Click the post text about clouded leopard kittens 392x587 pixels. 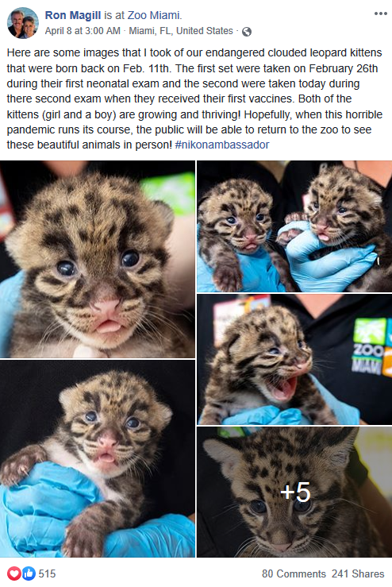coord(194,98)
